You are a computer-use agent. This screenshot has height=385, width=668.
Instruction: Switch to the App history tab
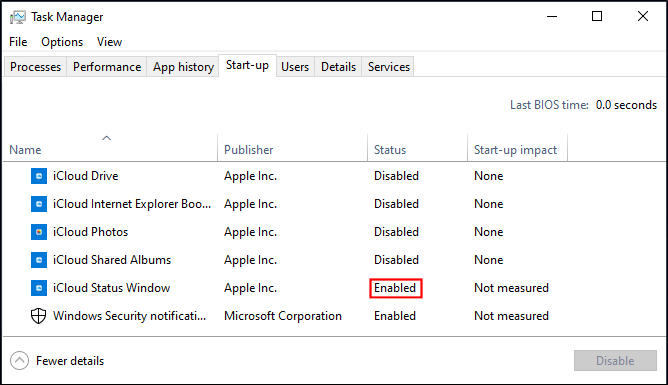(183, 67)
